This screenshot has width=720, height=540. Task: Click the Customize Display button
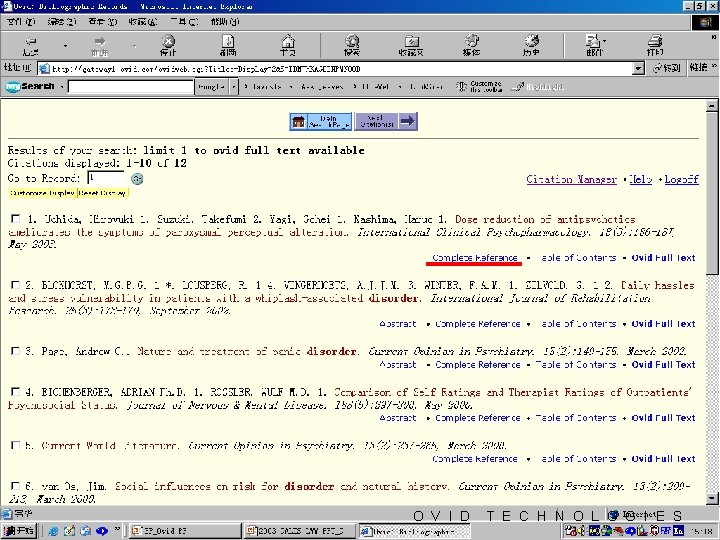pyautogui.click(x=42, y=193)
